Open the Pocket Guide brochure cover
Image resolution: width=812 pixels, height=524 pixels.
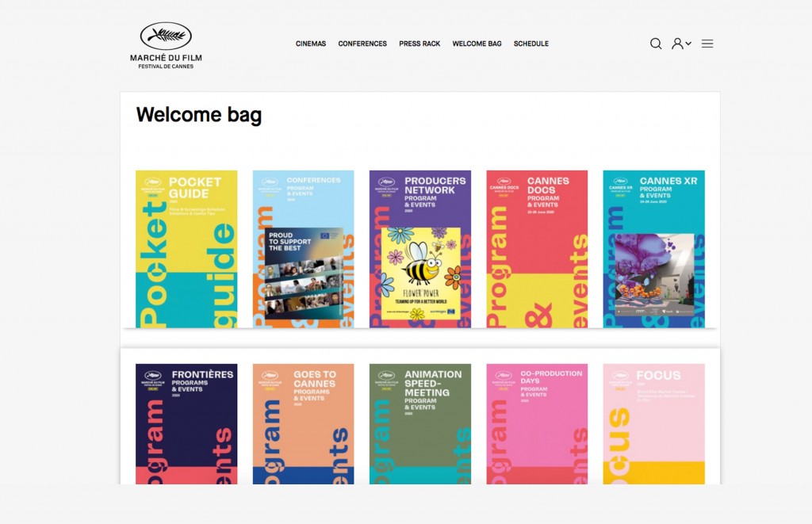186,249
